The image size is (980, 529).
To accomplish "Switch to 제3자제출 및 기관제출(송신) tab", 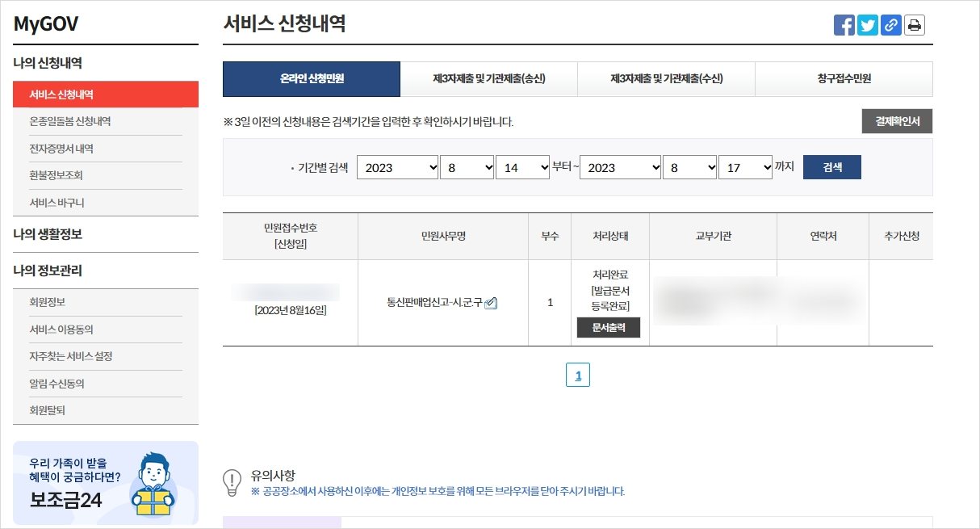I will (488, 79).
